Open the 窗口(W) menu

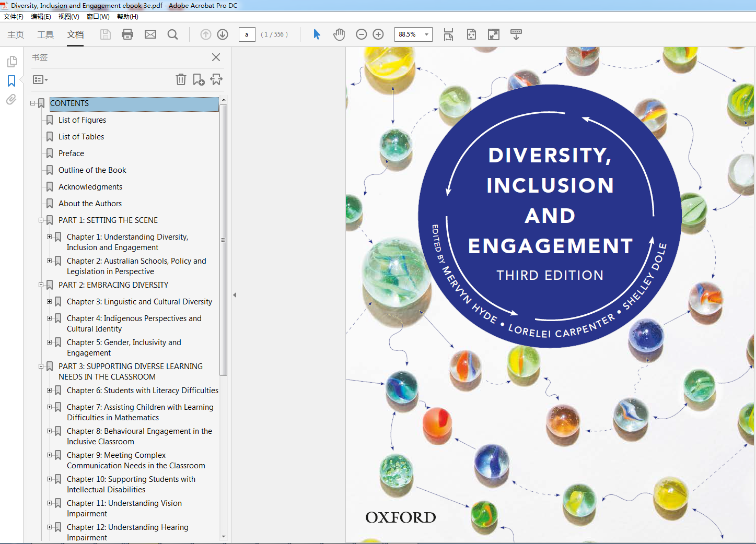click(x=98, y=17)
